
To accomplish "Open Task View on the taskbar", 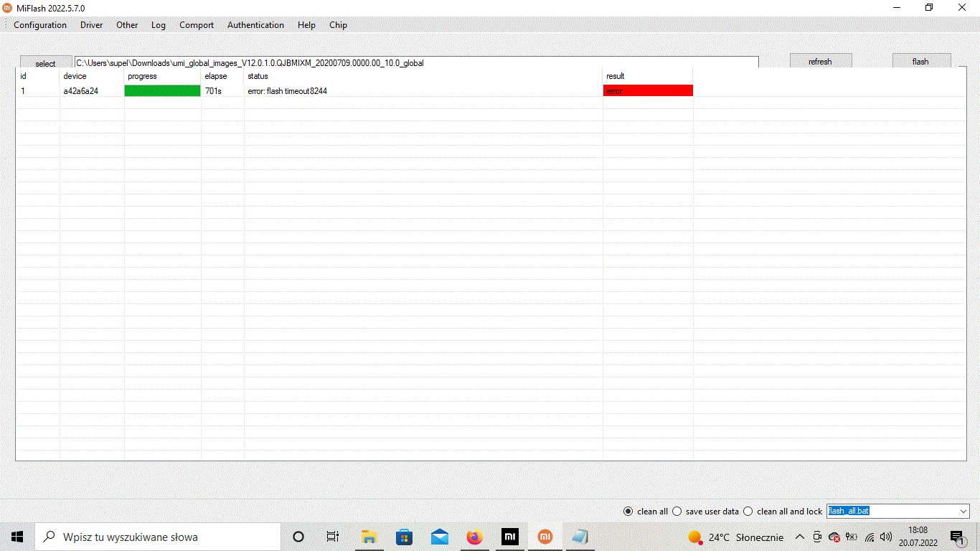I will click(x=333, y=537).
